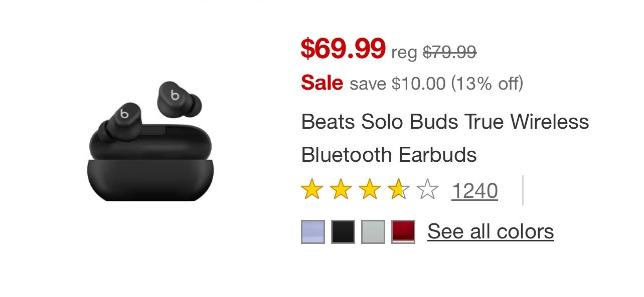
Task: Click the empty fifth rating star
Action: 427,190
